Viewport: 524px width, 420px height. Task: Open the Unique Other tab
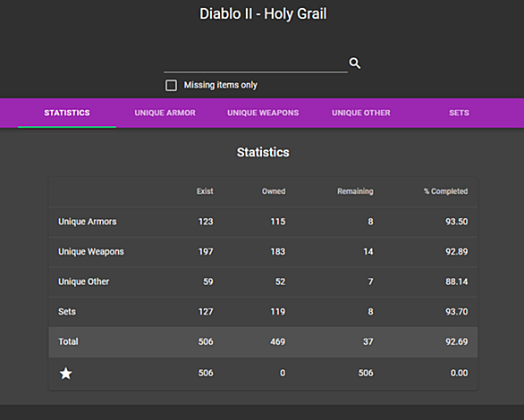[x=361, y=113]
